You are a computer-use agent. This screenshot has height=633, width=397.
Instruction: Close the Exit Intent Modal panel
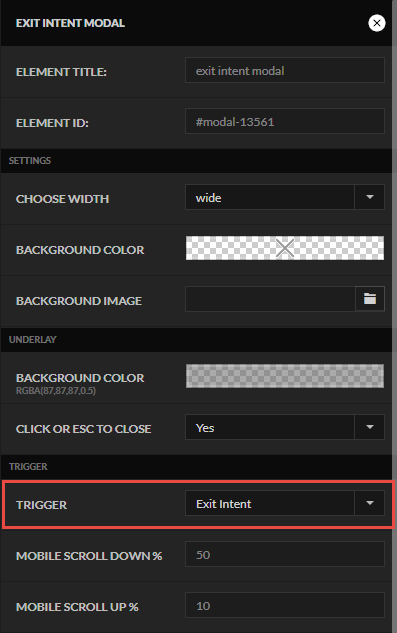376,23
